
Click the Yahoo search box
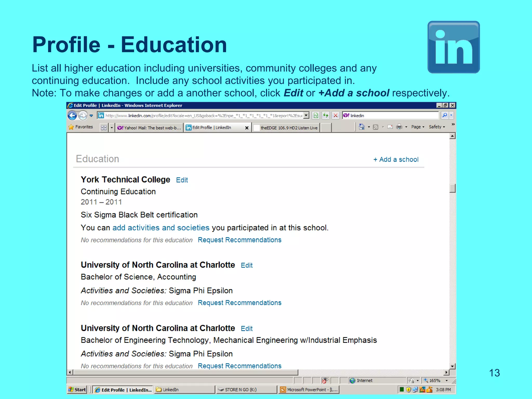(x=390, y=115)
